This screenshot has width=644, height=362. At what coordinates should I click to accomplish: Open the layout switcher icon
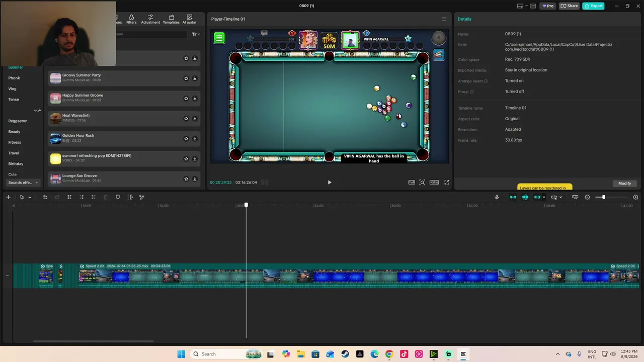click(x=520, y=6)
